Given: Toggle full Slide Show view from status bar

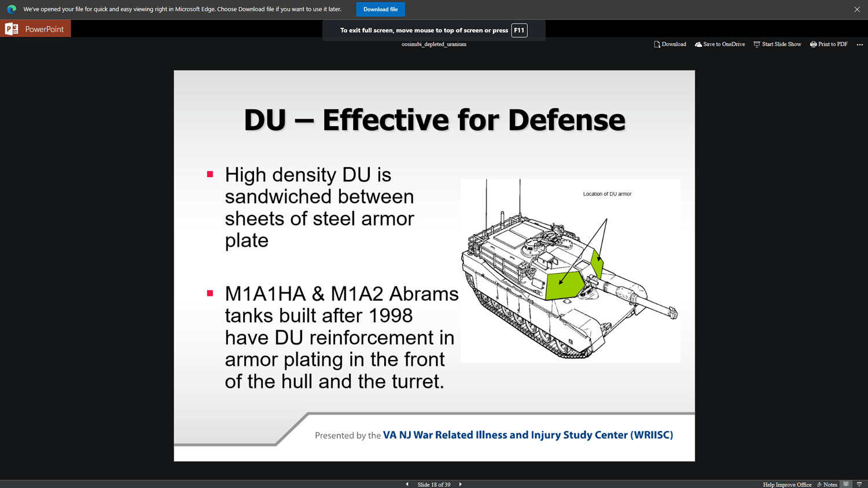Looking at the screenshot, I should tap(859, 484).
